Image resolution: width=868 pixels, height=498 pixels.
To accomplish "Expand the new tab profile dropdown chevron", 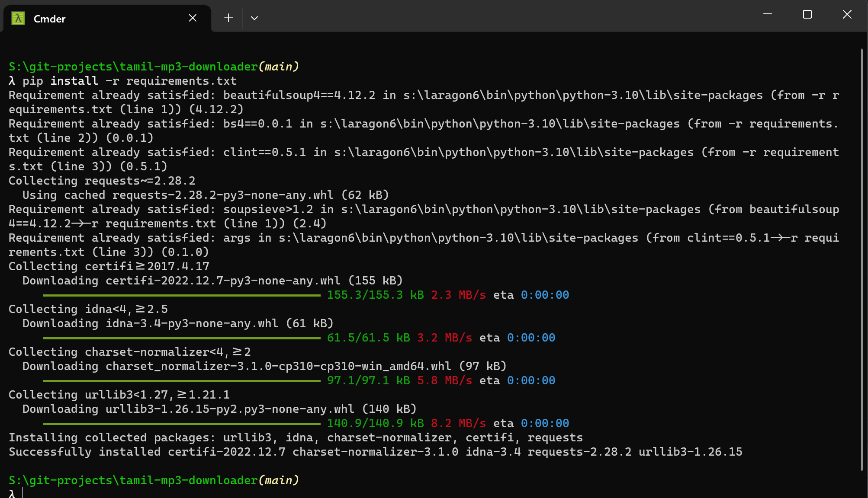I will point(254,18).
